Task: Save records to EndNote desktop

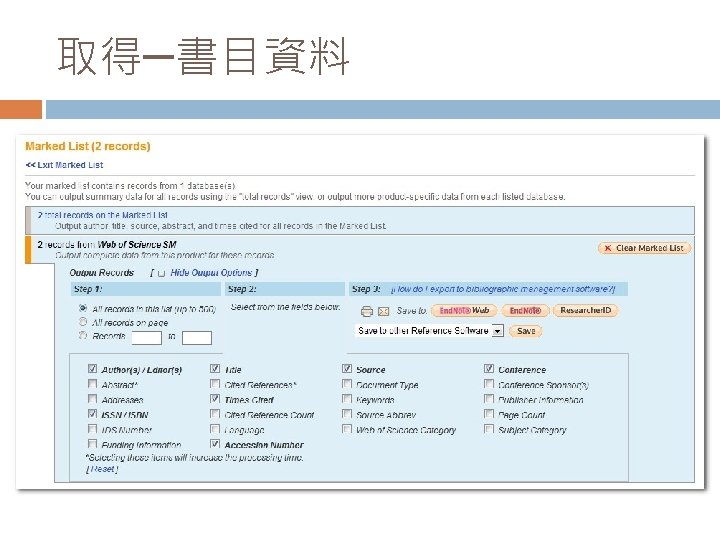Action: click(525, 311)
